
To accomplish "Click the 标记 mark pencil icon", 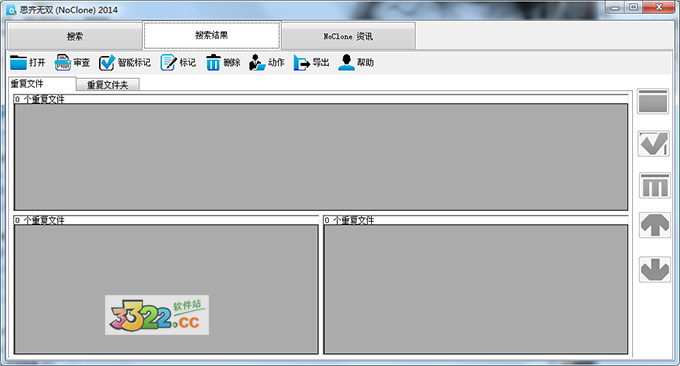I will 168,62.
